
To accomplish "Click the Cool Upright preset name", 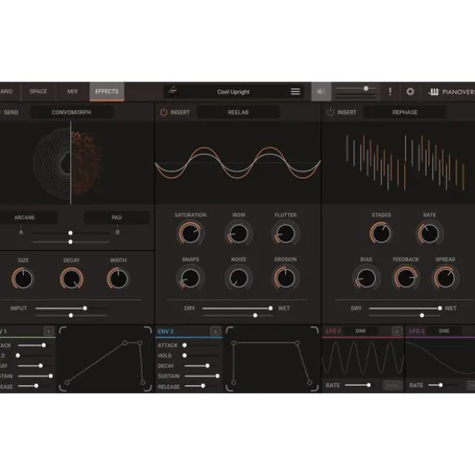I will point(233,92).
